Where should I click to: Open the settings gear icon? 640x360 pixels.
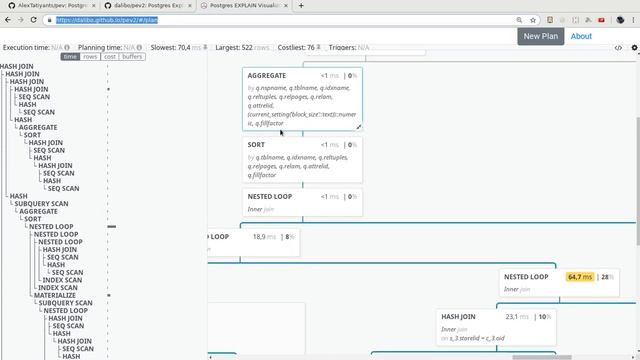pyautogui.click(x=634, y=48)
